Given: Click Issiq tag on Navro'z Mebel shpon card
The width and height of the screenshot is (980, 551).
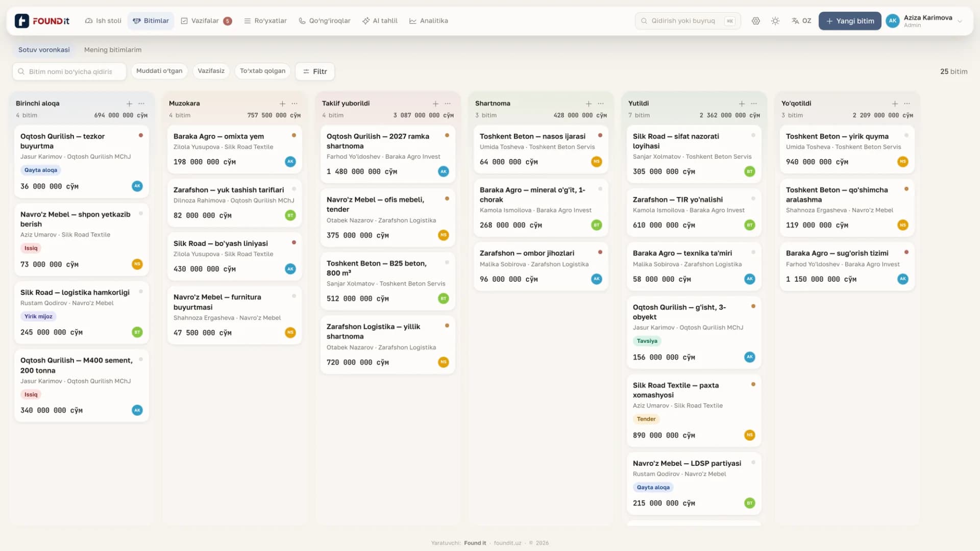Looking at the screenshot, I should pyautogui.click(x=31, y=248).
